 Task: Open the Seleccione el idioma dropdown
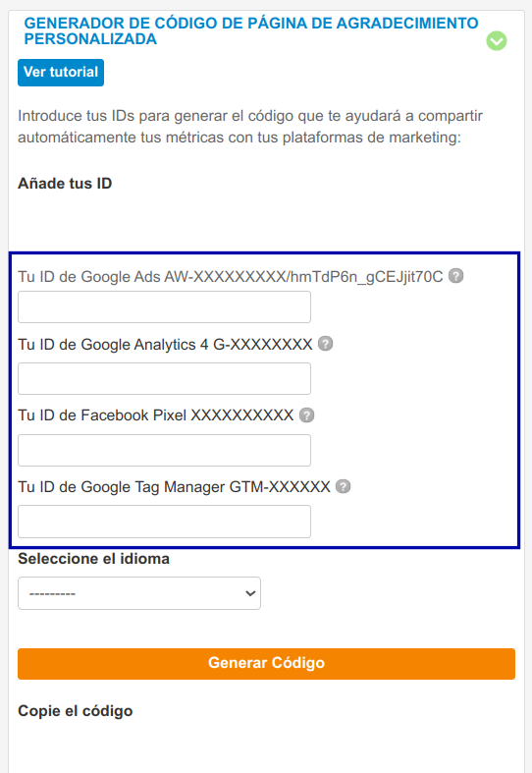point(139,593)
